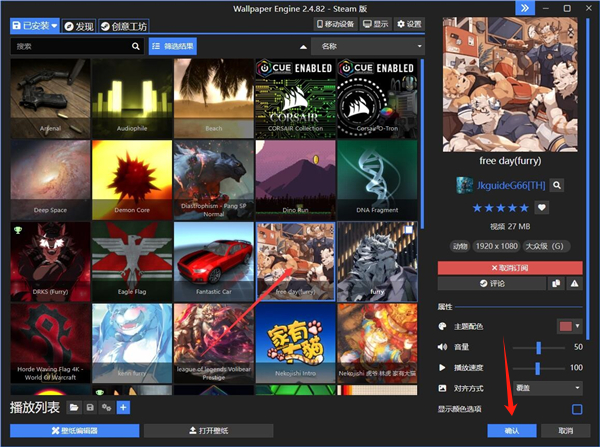The height and width of the screenshot is (447, 600).
Task: Report wallpaper using the warning triangle icon
Action: pos(574,284)
